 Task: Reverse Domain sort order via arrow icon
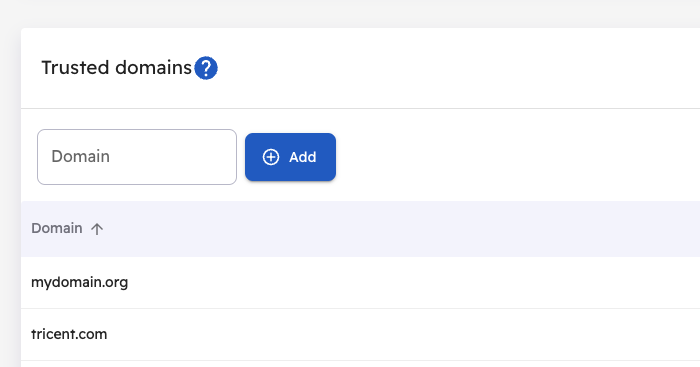(97, 229)
